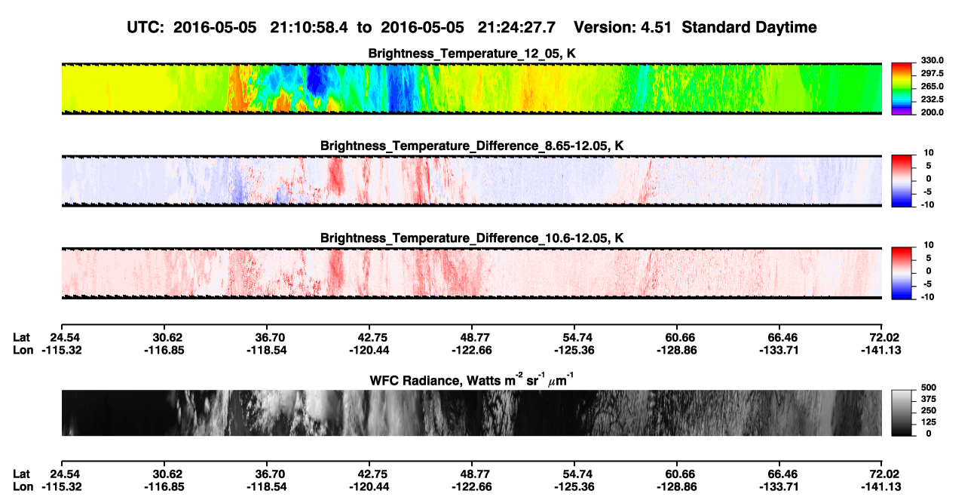Click 'Standard Daytime' in the header
980x503 pixels.
point(749,28)
